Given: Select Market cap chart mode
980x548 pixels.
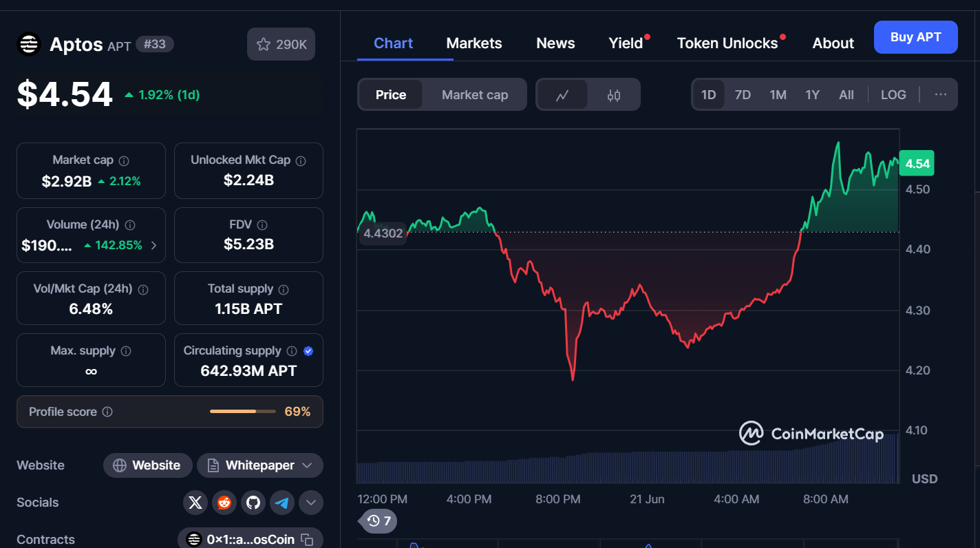Looking at the screenshot, I should [475, 95].
